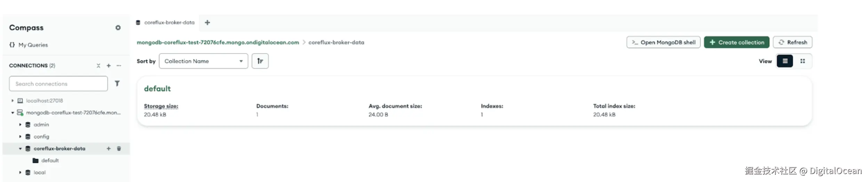The image size is (868, 182).
Task: Add new connection plus icon
Action: tap(108, 66)
